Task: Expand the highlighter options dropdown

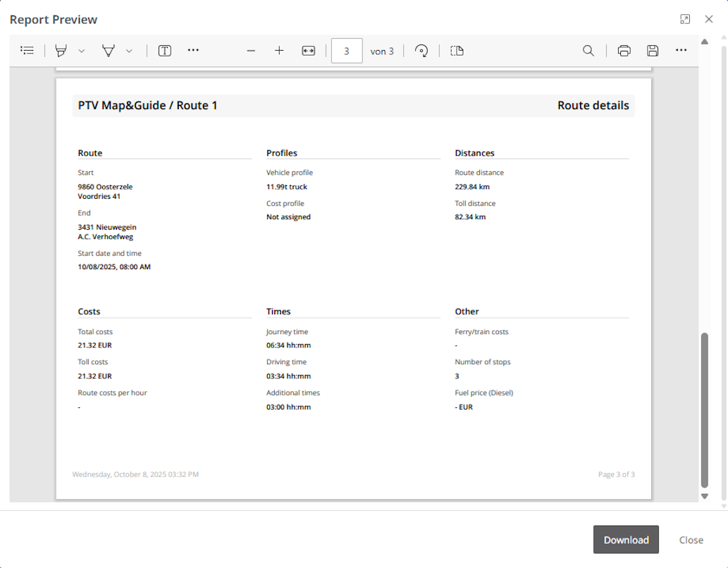Action: (82, 51)
